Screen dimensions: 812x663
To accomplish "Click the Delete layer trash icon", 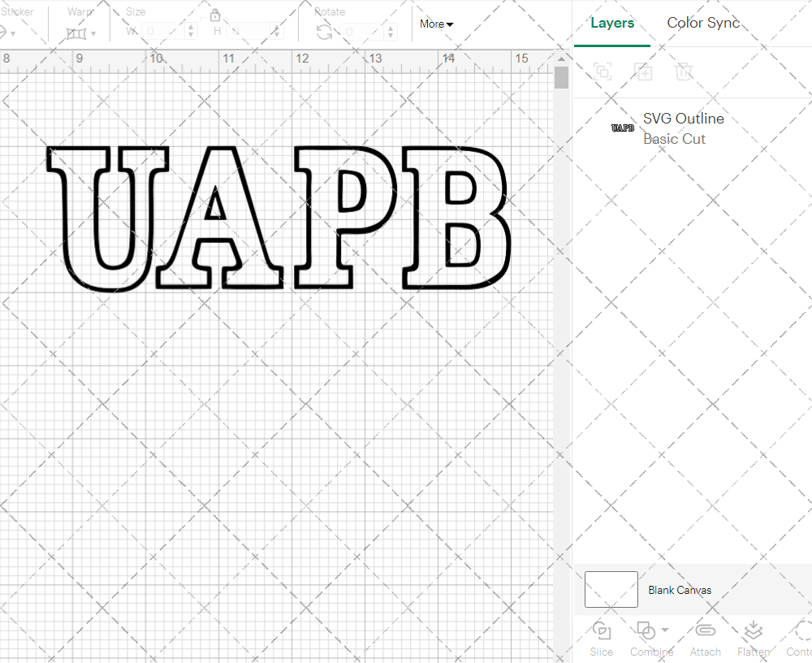I will tap(685, 71).
